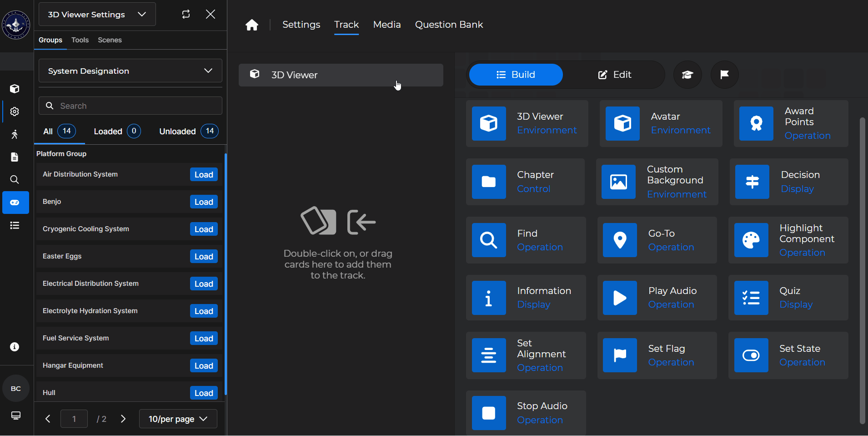
Task: Click the info circle icon in sidebar
Action: click(x=15, y=347)
